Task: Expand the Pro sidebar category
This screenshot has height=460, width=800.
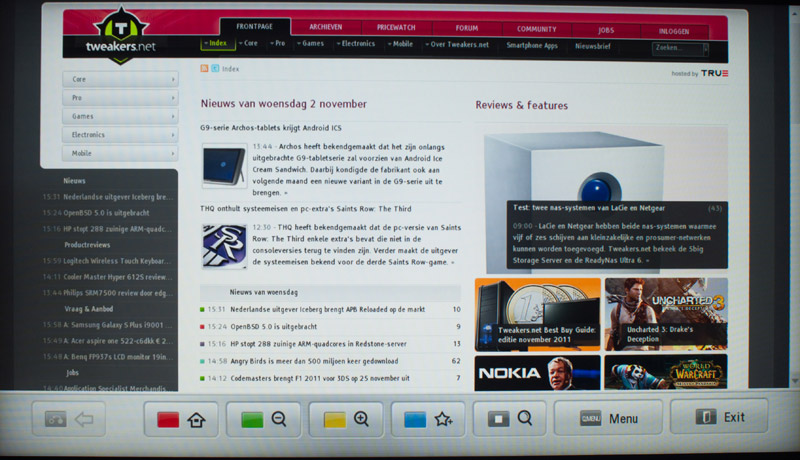Action: (x=120, y=97)
